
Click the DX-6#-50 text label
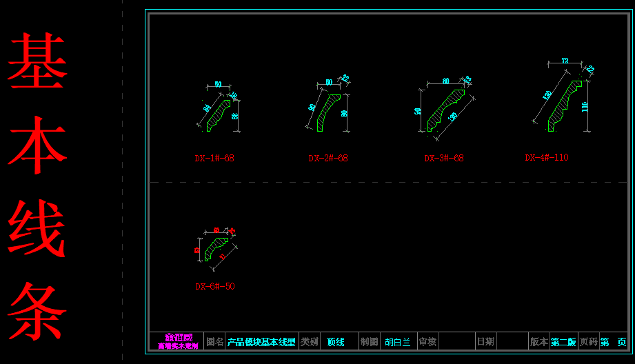pyautogui.click(x=215, y=286)
